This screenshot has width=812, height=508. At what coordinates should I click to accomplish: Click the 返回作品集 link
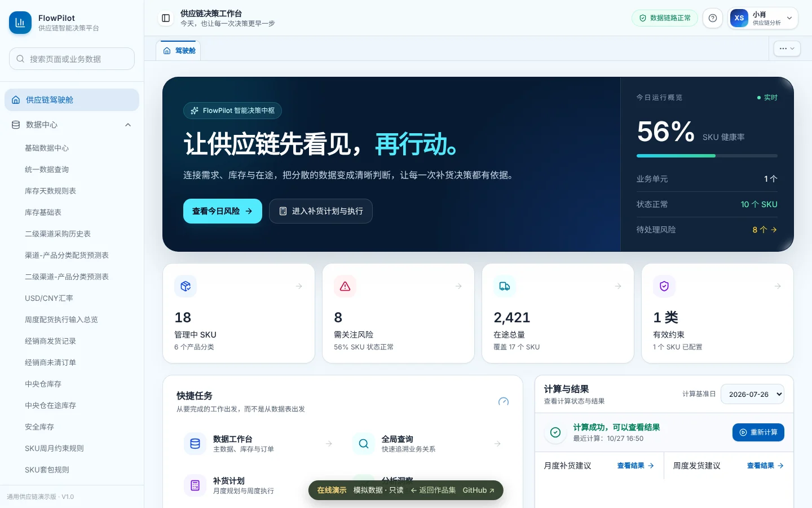pyautogui.click(x=433, y=491)
